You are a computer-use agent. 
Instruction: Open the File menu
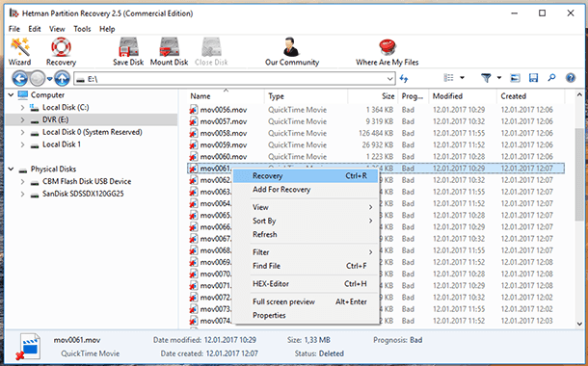14,29
